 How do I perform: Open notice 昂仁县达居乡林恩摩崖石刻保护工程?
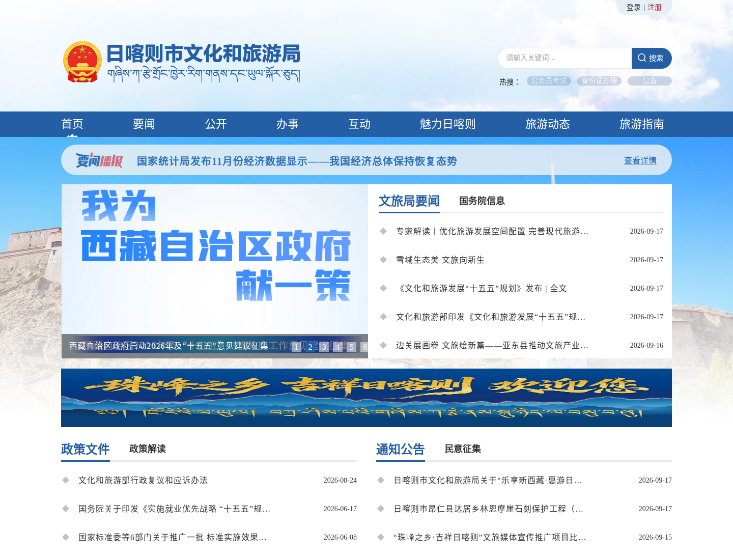tap(489, 509)
